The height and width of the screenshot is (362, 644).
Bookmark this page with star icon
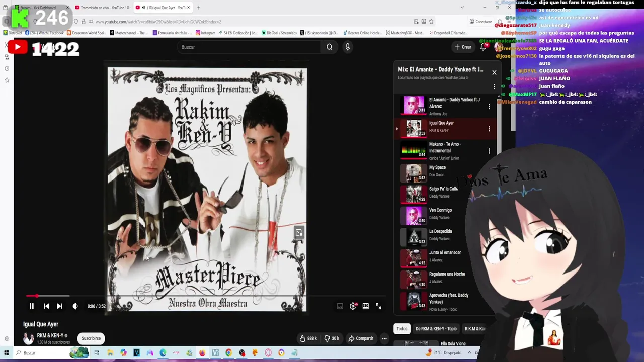pos(431,22)
